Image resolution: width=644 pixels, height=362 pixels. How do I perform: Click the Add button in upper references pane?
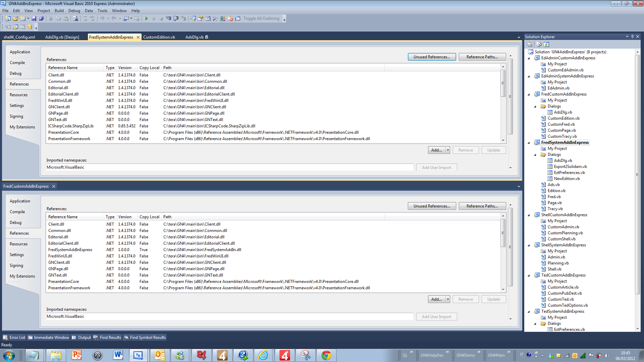436,150
